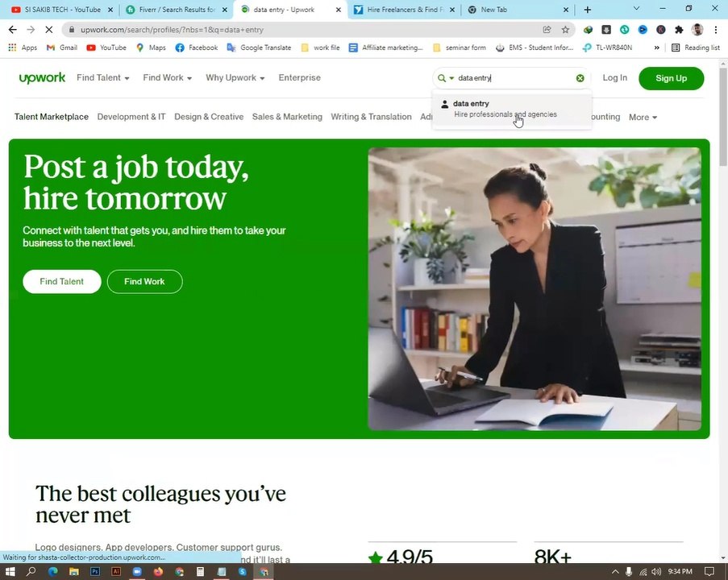Open the Chrome extensions puzzle icon
This screenshot has width=728, height=580.
(x=679, y=30)
